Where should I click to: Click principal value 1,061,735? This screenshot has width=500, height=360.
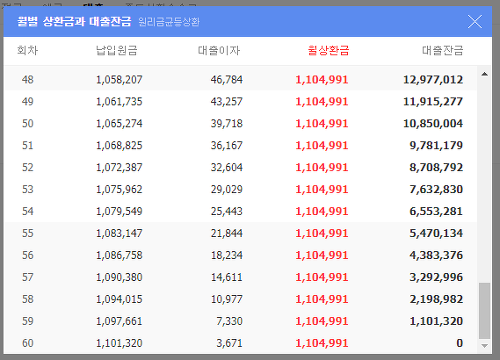point(119,101)
